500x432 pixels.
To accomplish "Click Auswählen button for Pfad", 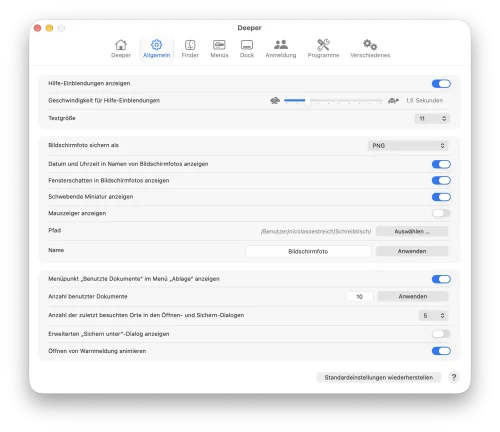I will 412,231.
